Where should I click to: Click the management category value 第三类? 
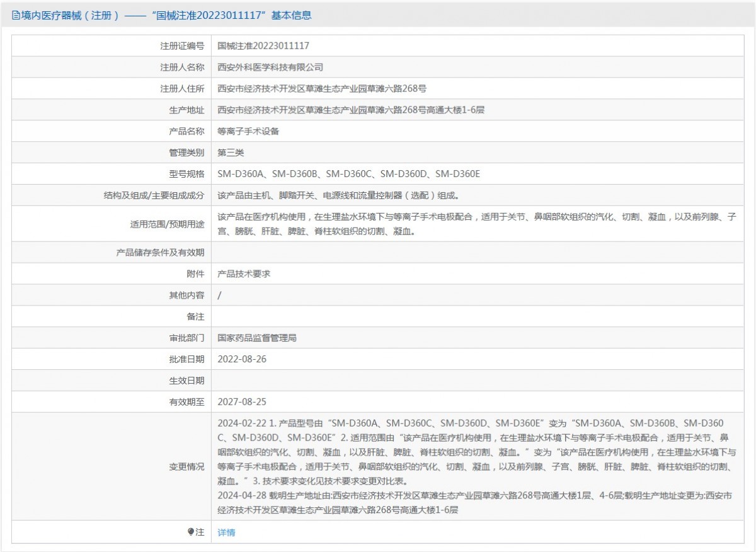click(231, 152)
